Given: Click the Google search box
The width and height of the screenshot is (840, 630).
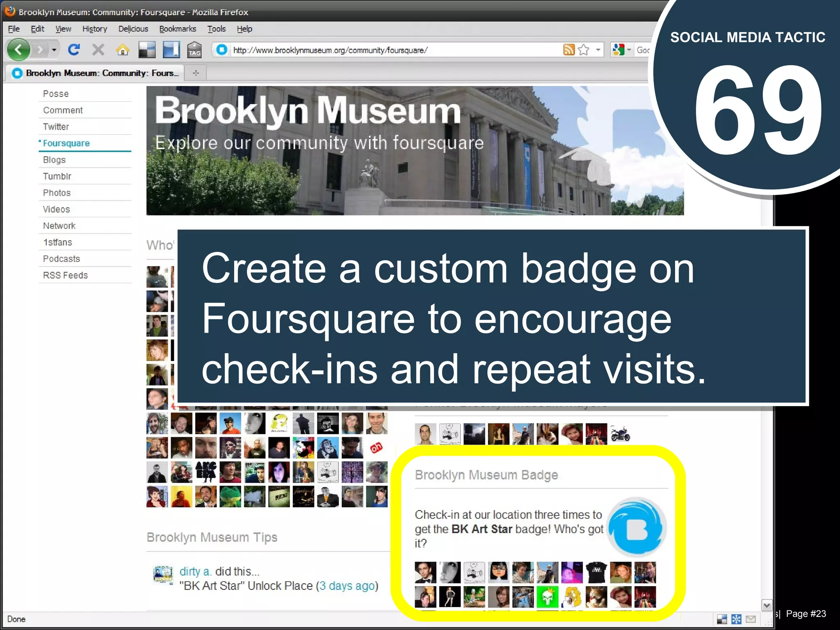Looking at the screenshot, I should click(643, 50).
